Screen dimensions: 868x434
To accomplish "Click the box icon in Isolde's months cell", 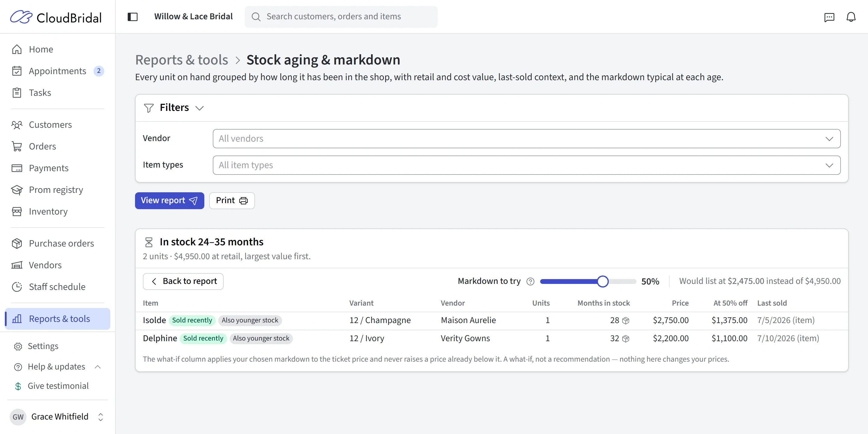I will click(625, 320).
